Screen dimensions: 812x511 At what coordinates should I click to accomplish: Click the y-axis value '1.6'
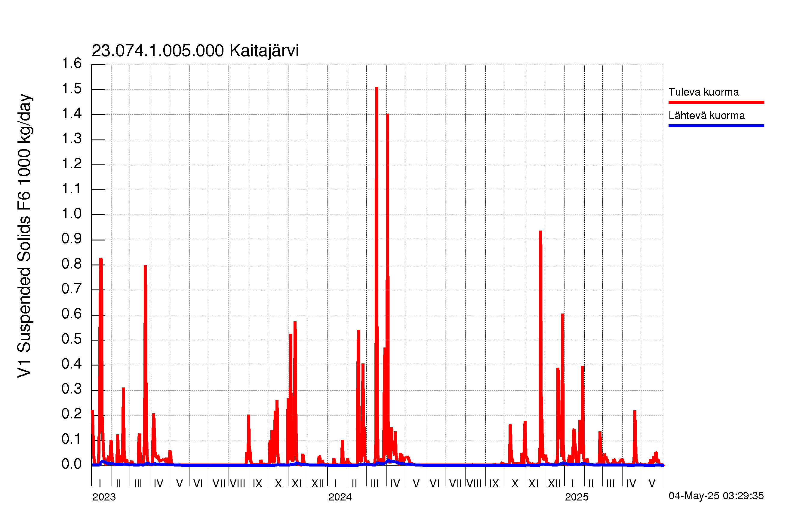(x=72, y=63)
